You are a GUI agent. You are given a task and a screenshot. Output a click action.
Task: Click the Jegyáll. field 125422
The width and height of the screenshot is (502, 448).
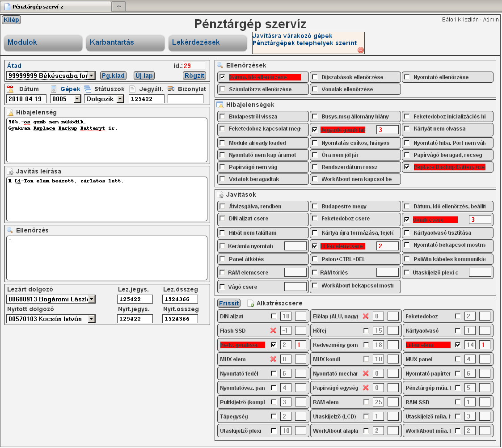click(x=147, y=99)
